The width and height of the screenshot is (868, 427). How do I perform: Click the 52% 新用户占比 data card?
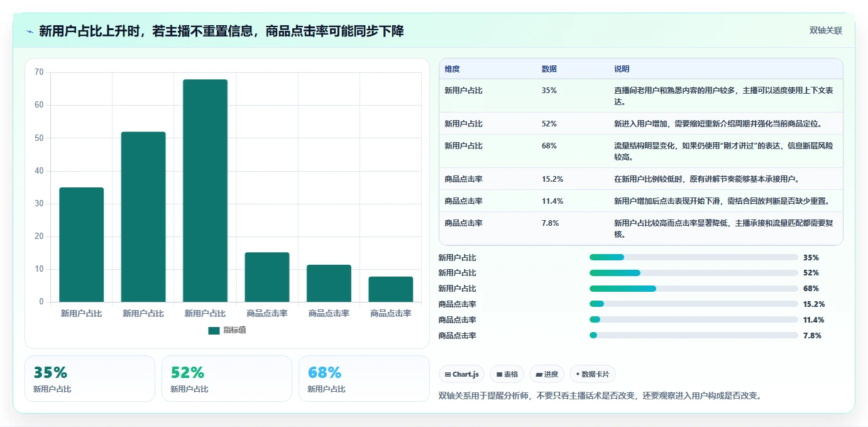pos(227,379)
